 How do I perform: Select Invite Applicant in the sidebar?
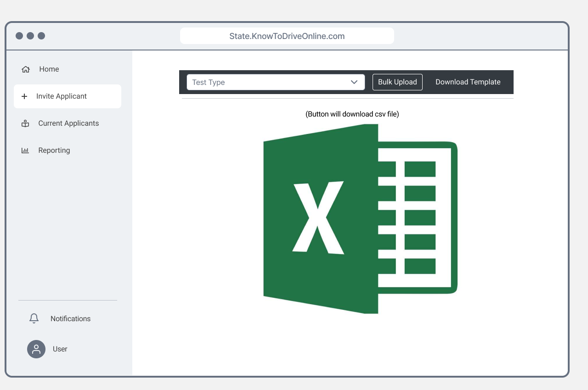point(68,96)
